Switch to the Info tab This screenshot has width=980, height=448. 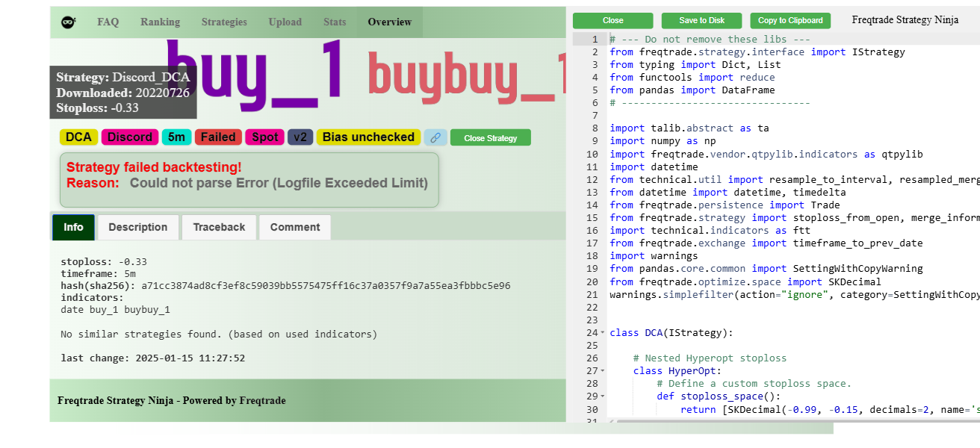pos(73,227)
